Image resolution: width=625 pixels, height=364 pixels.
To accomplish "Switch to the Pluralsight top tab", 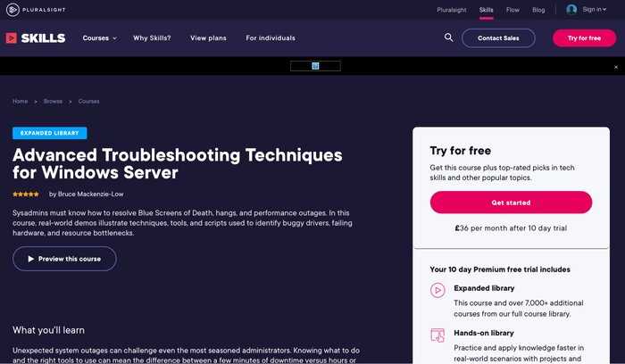I will pyautogui.click(x=451, y=10).
